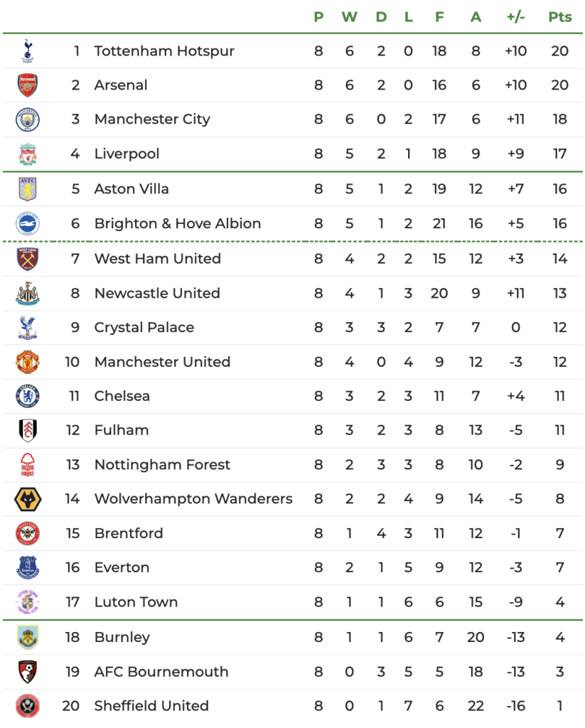Image resolution: width=585 pixels, height=728 pixels.
Task: Click the Everton club crest
Action: 28,567
